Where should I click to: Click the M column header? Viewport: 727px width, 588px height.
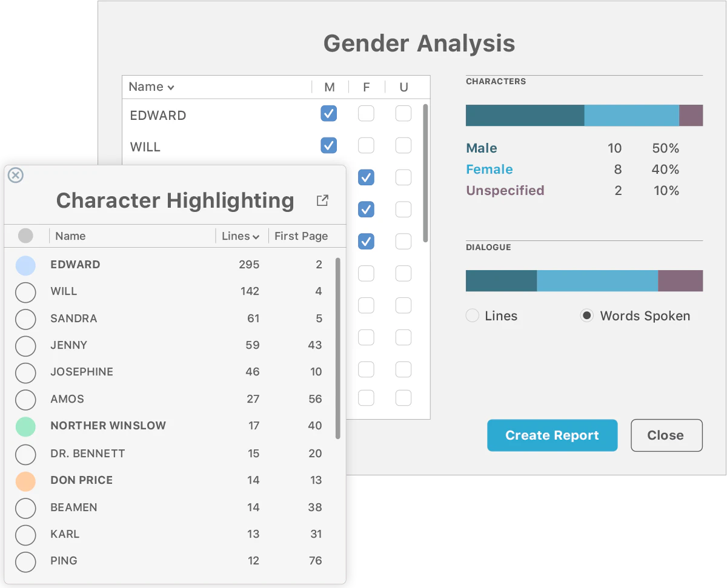click(330, 87)
